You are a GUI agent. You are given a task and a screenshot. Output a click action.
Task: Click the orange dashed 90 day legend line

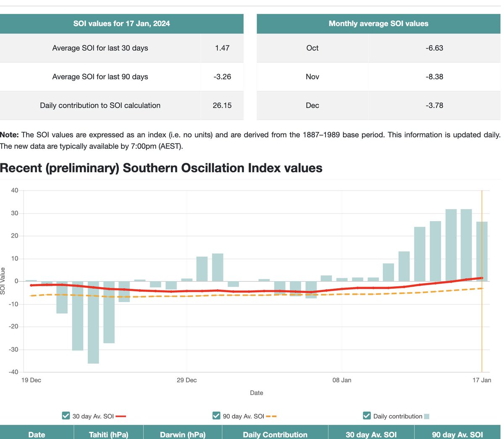click(x=271, y=416)
